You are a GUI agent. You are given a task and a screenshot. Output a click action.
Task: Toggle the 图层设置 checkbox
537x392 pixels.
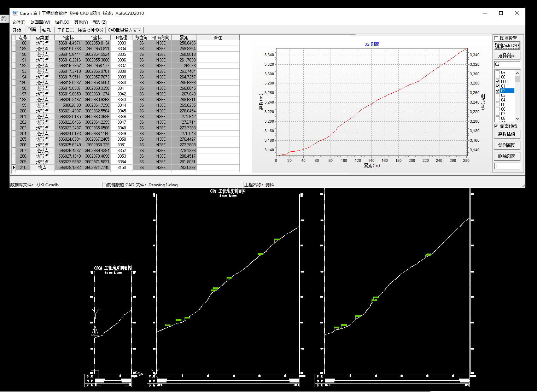(x=496, y=38)
